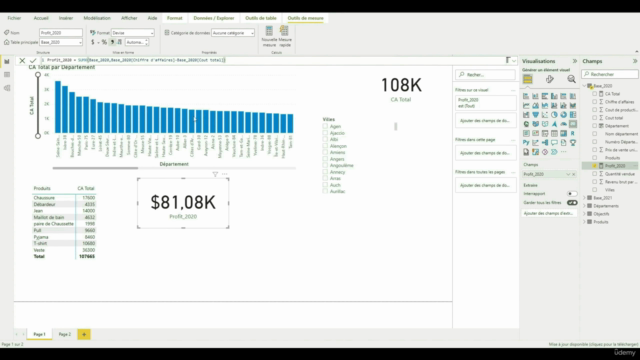Get more visuals via the ellipsis icon
The height and width of the screenshot is (360, 640).
coord(564,152)
